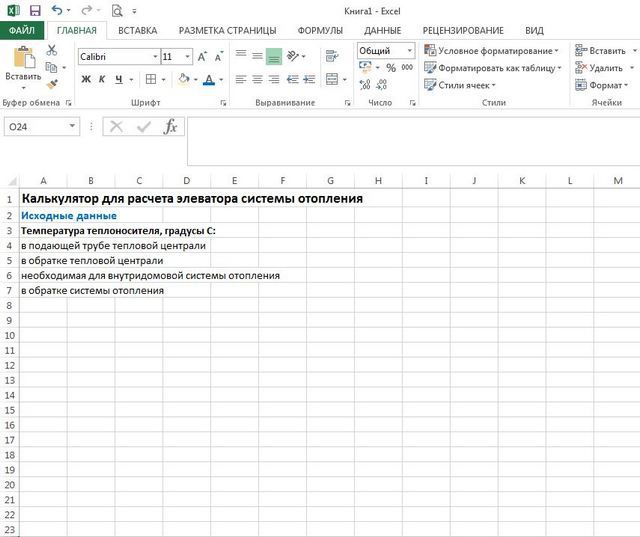Click the Undo arrow icon
Screen dimensions: 640x537
[x=58, y=11]
